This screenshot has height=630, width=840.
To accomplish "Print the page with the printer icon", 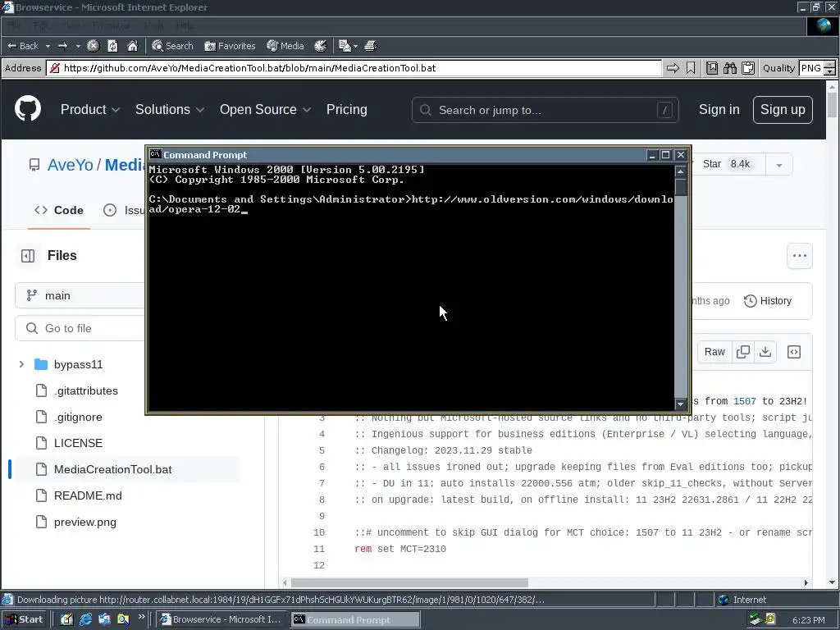I will [370, 46].
